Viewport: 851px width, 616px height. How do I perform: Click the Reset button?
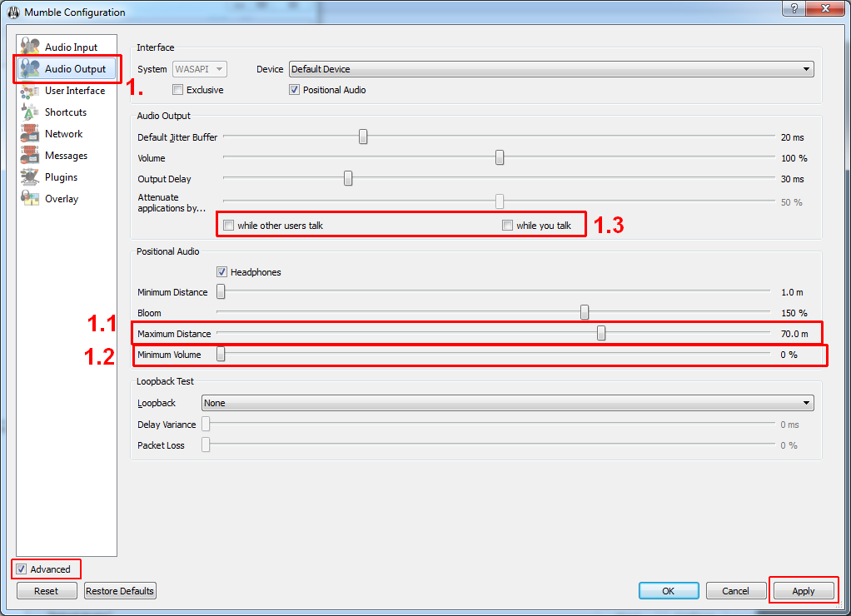click(47, 590)
